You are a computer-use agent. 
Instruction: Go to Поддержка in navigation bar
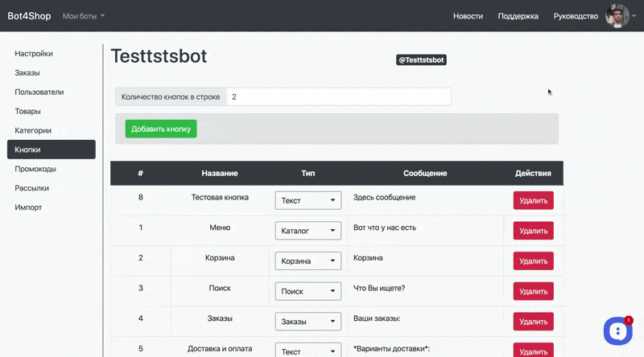pyautogui.click(x=518, y=16)
